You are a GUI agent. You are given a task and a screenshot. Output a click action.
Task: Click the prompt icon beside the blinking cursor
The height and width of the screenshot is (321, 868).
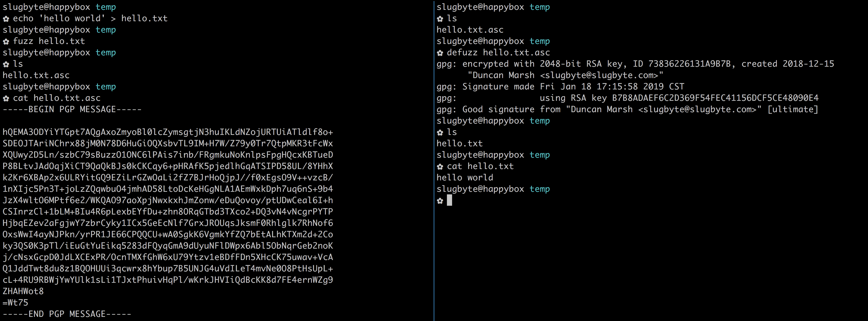click(440, 201)
